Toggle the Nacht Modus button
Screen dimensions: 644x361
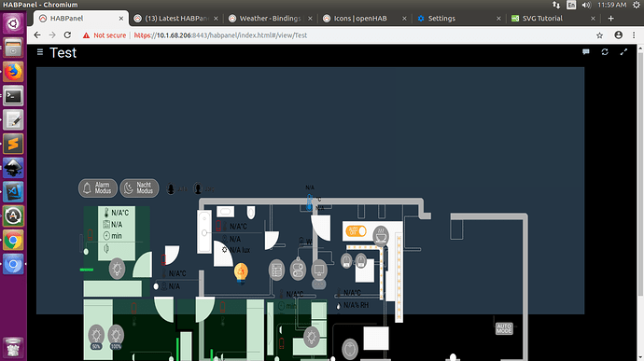tap(139, 188)
